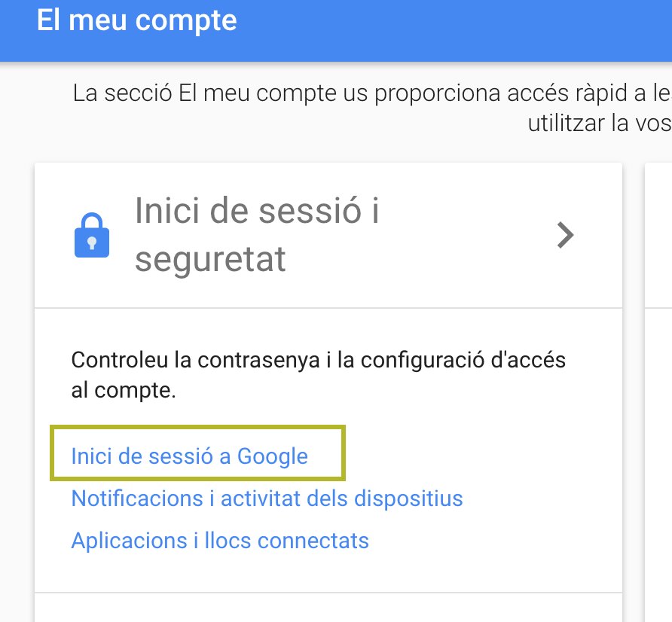Click the word "seguretat" in the card heading

point(210,260)
